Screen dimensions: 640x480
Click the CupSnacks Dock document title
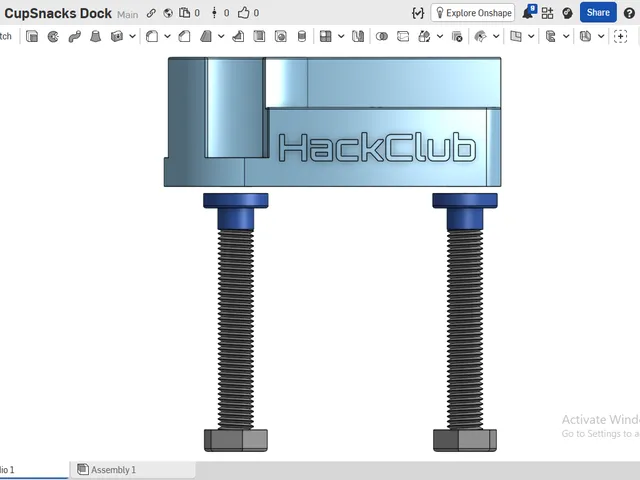pyautogui.click(x=58, y=13)
